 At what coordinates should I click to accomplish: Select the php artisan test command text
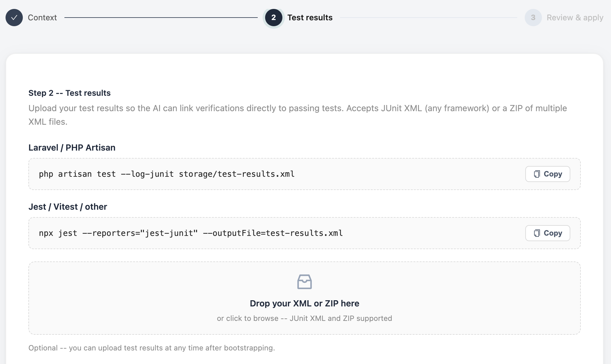click(167, 174)
